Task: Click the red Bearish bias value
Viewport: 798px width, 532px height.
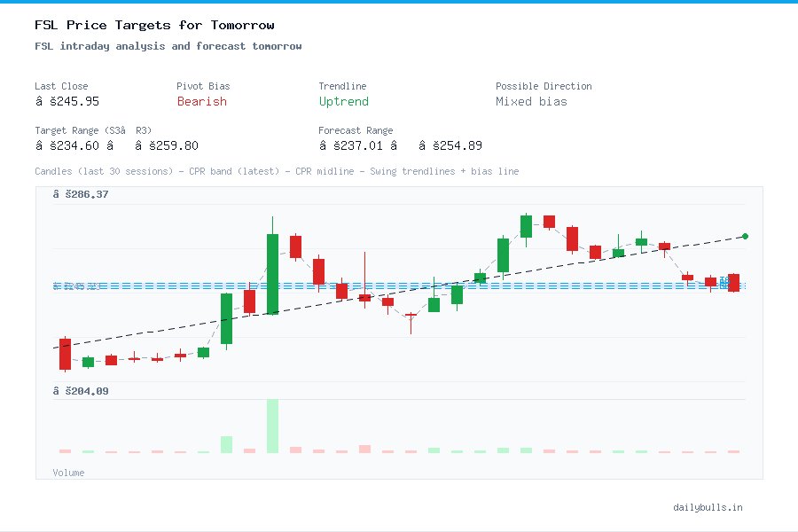Action: pyautogui.click(x=202, y=101)
